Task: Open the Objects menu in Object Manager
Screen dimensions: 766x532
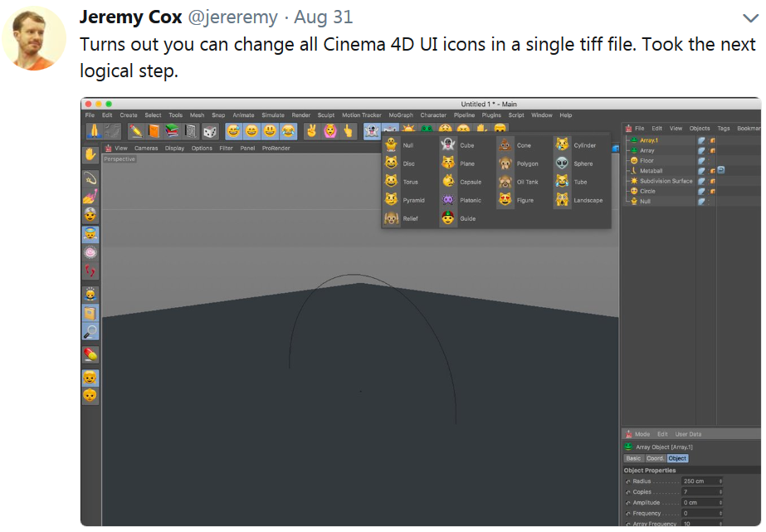Action: point(700,129)
